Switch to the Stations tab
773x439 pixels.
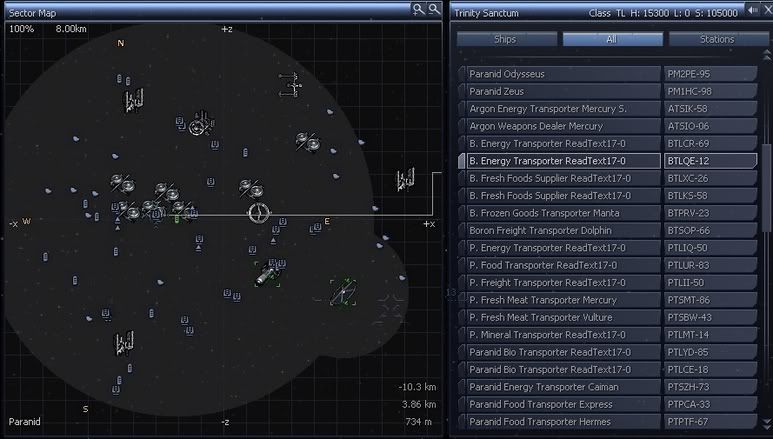tap(718, 39)
